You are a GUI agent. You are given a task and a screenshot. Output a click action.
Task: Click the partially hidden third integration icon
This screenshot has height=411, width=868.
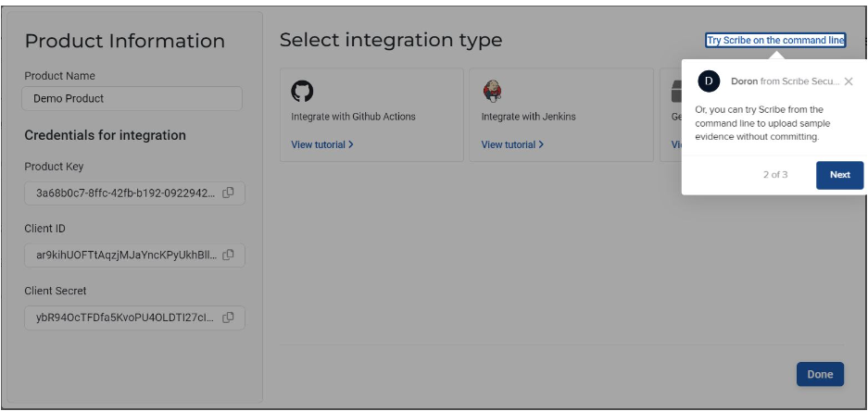click(x=675, y=91)
